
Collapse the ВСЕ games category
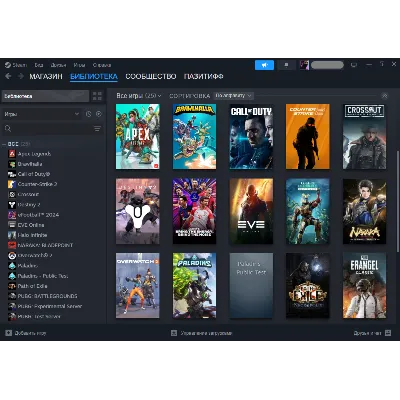4,144
